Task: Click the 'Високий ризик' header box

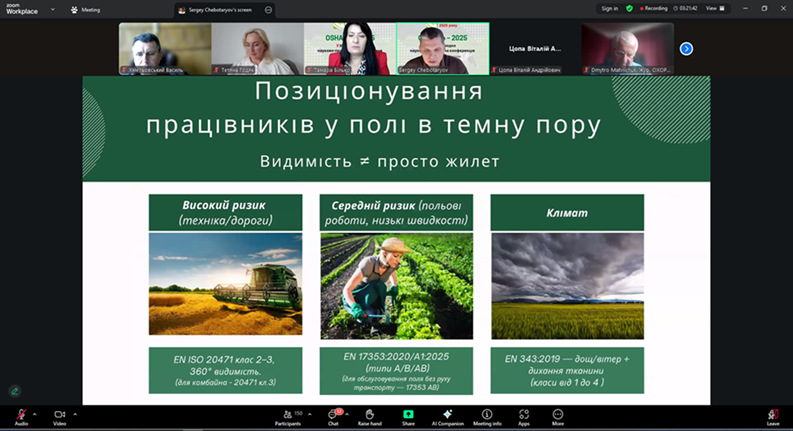Action: (226, 212)
